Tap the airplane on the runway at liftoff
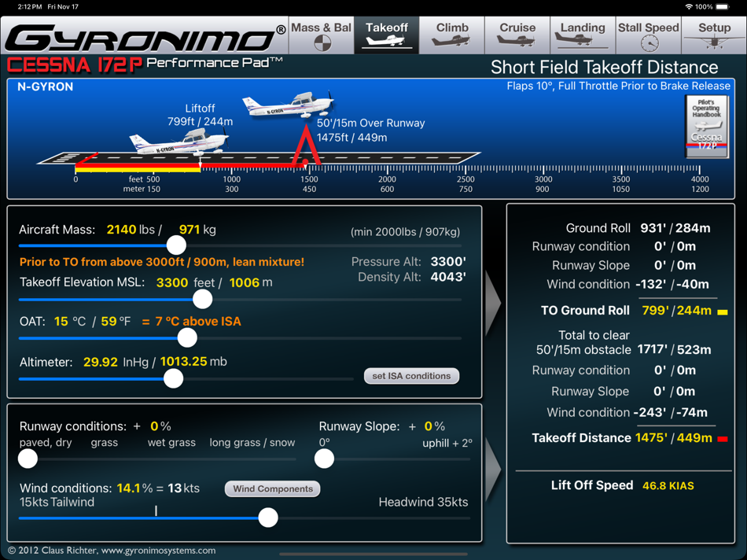This screenshot has height=560, width=747. tap(179, 142)
